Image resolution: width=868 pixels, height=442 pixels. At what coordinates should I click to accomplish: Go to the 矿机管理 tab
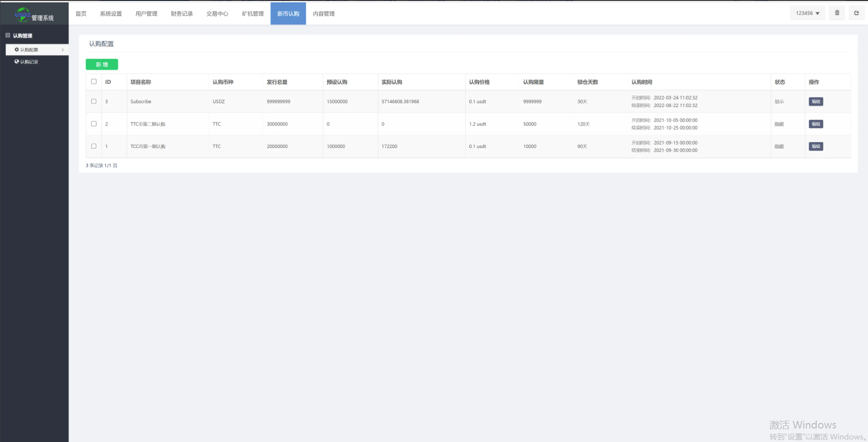pos(252,14)
